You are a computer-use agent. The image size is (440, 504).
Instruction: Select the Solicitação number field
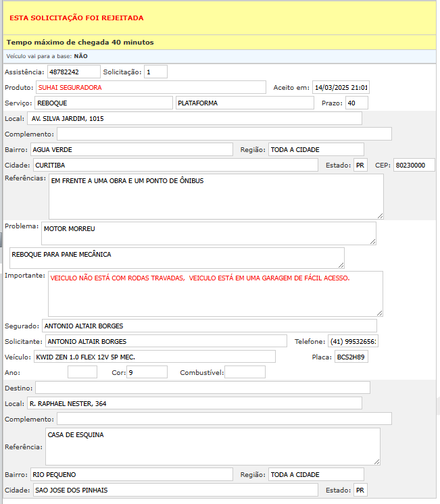pyautogui.click(x=155, y=72)
